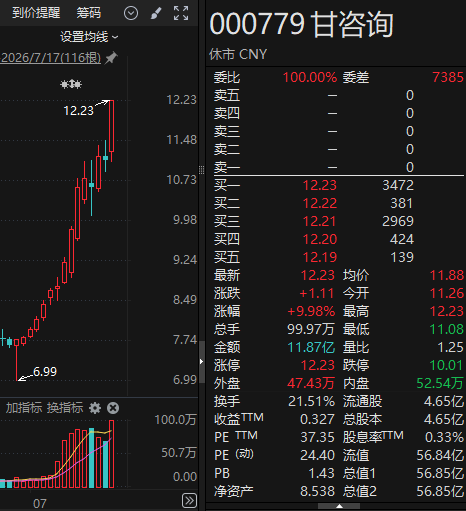
Task: Click the candlestick marker icon above chart
Action: [71, 84]
